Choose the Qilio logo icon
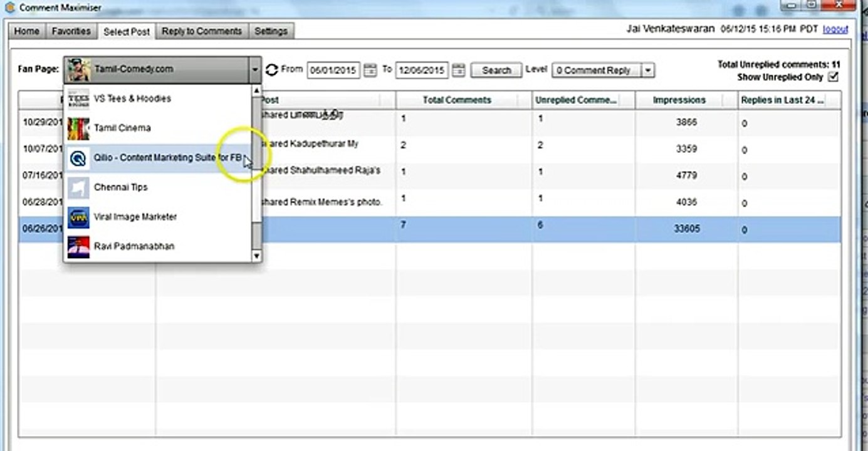 click(78, 158)
